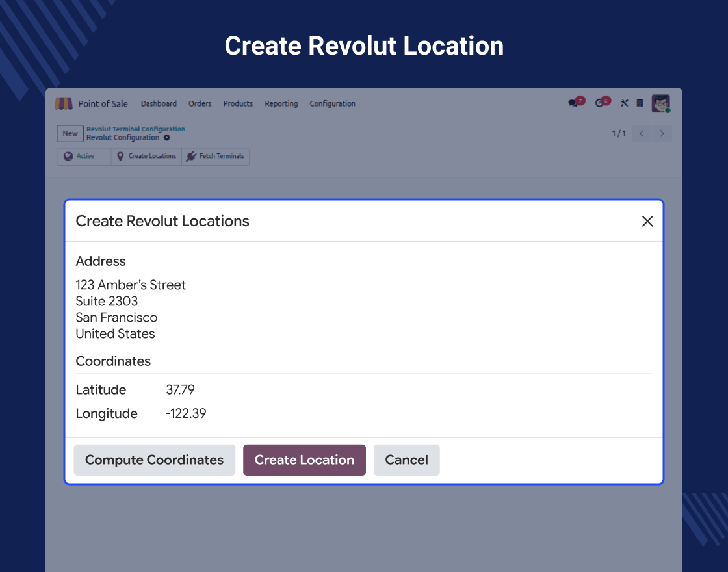Open the gear actions menu beside Revolut Configuration
This screenshot has width=728, height=572.
pyautogui.click(x=166, y=137)
